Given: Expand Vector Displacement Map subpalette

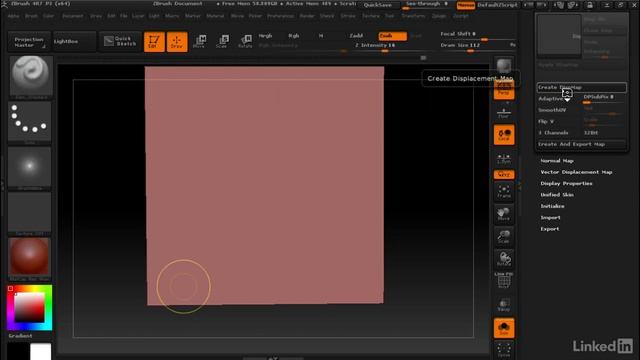Looking at the screenshot, I should [x=576, y=172].
